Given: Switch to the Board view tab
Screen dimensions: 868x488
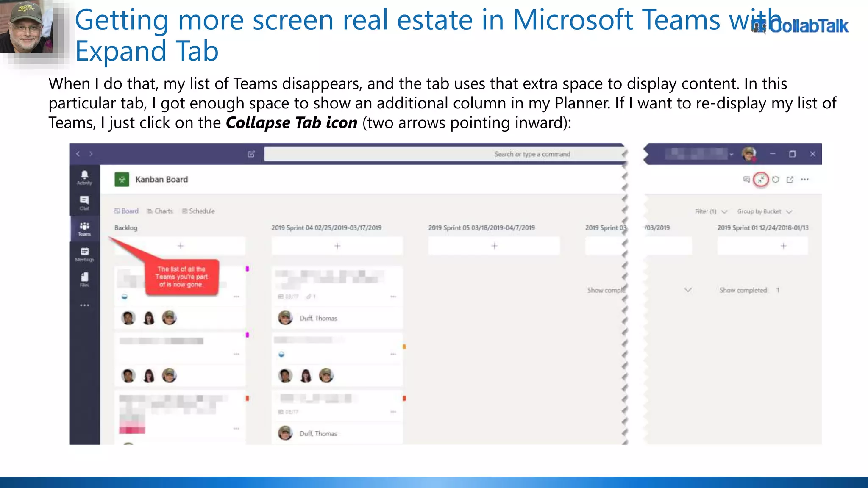Looking at the screenshot, I should pyautogui.click(x=126, y=211).
